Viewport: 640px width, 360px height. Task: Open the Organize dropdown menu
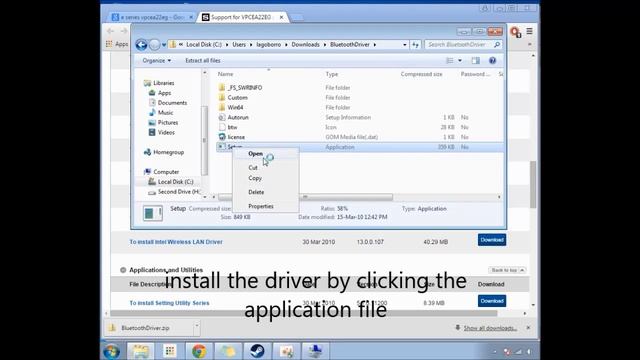click(157, 60)
